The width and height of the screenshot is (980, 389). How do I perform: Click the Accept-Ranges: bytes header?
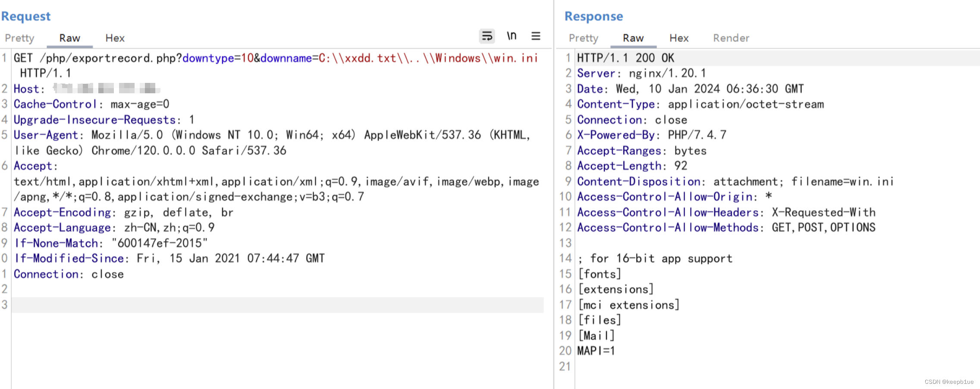tap(641, 151)
